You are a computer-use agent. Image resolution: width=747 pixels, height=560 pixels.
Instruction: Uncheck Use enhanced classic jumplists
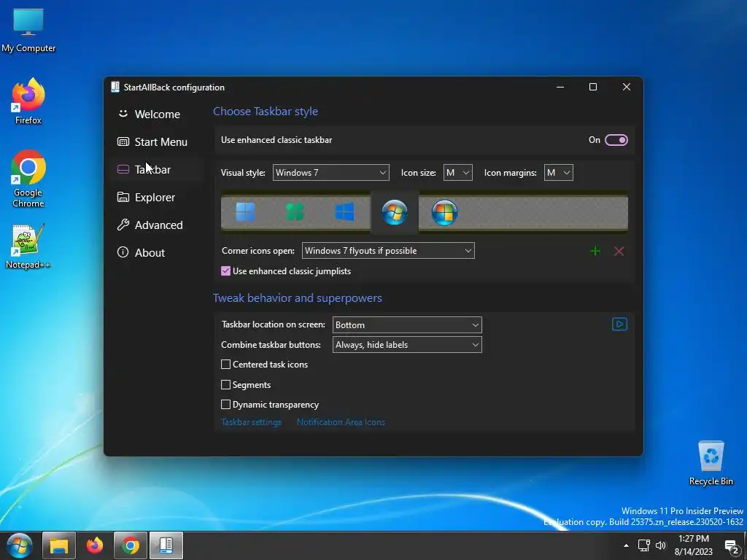coord(226,271)
